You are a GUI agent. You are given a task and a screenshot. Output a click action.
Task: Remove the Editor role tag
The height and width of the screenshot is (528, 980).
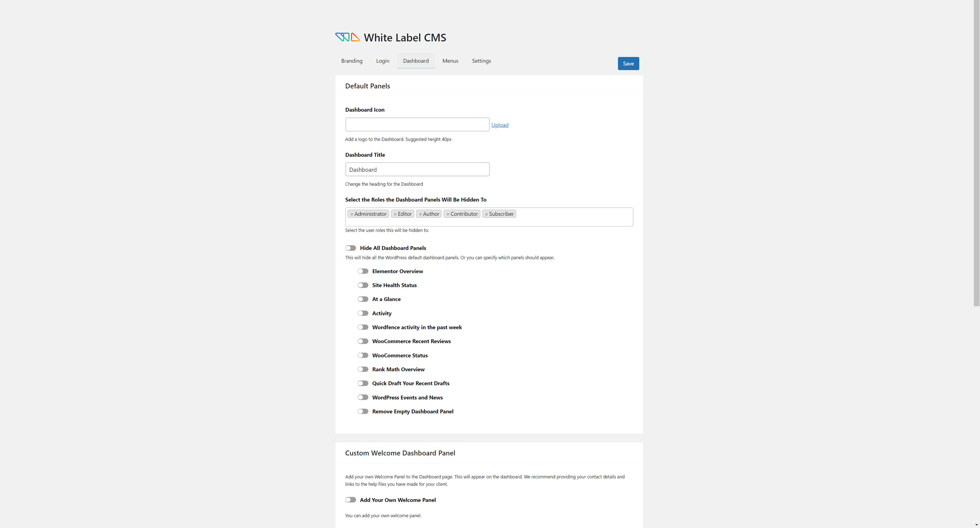pos(395,214)
